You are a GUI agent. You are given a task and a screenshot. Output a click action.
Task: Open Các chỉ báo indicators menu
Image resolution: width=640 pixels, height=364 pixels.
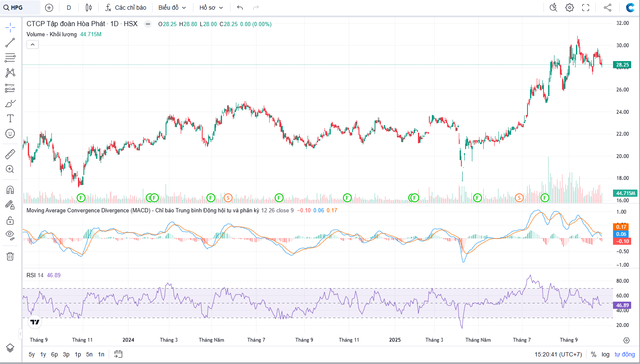(126, 8)
